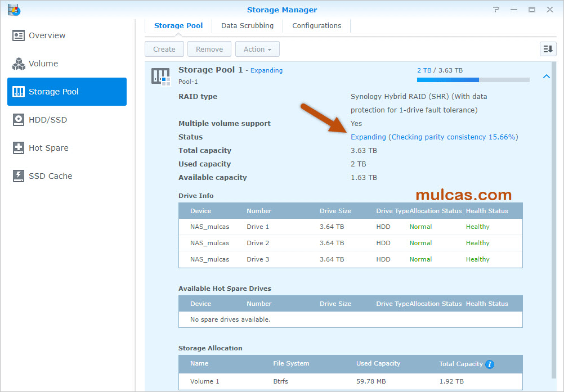Click the sort order icon button
This screenshot has height=392, width=564.
pos(548,49)
